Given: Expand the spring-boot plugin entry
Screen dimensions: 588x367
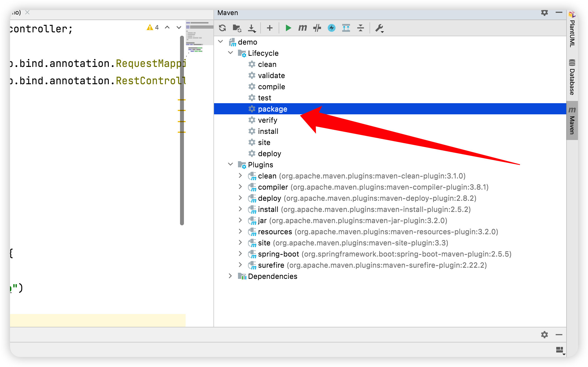Looking at the screenshot, I should coord(240,253).
